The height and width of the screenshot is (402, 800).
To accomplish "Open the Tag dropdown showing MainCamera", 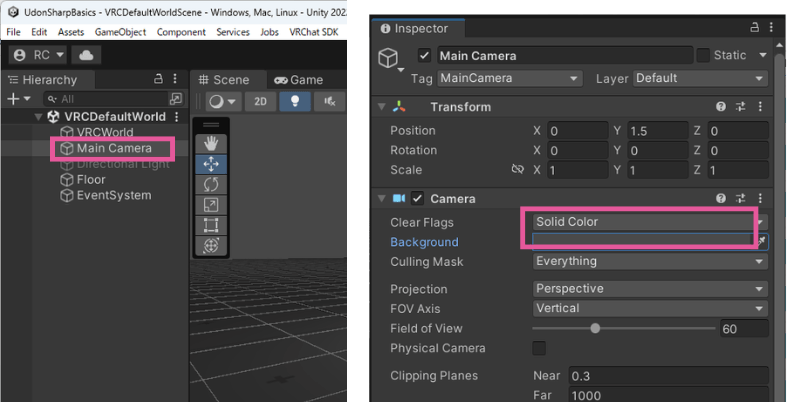I will [x=509, y=79].
